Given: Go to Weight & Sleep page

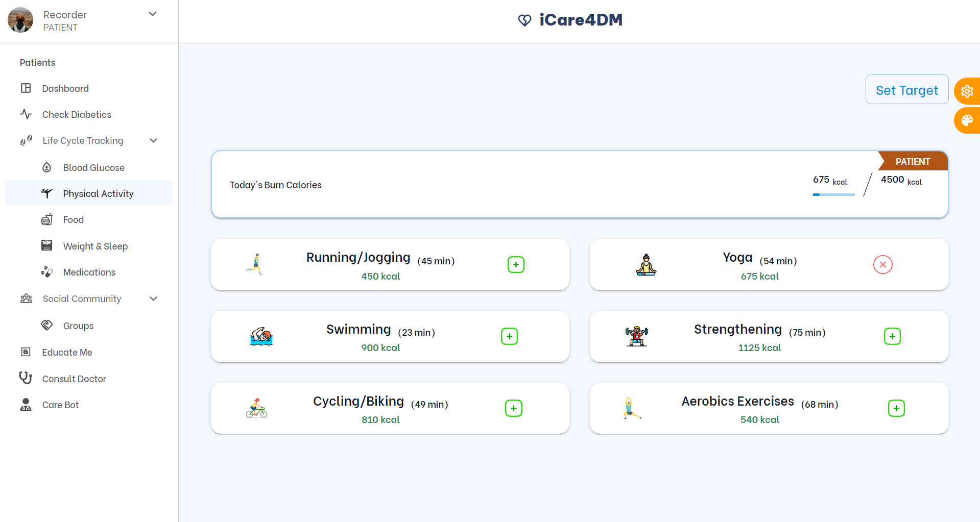Looking at the screenshot, I should coord(95,246).
